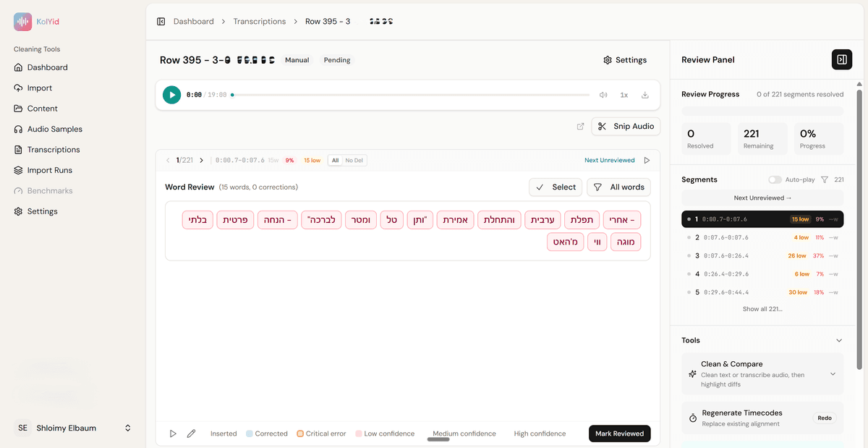This screenshot has height=448, width=868.
Task: Toggle the left sidebar icon near Dashboard breadcrumb
Action: [161, 22]
